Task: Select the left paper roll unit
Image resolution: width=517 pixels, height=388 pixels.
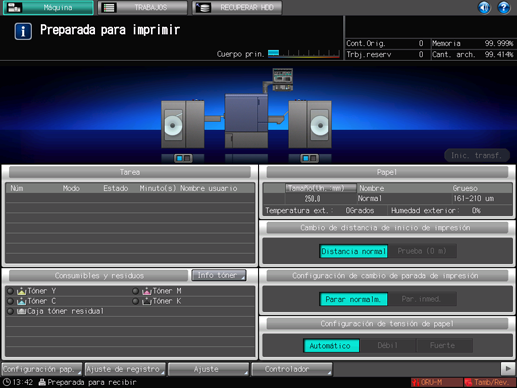Action: tap(183, 124)
